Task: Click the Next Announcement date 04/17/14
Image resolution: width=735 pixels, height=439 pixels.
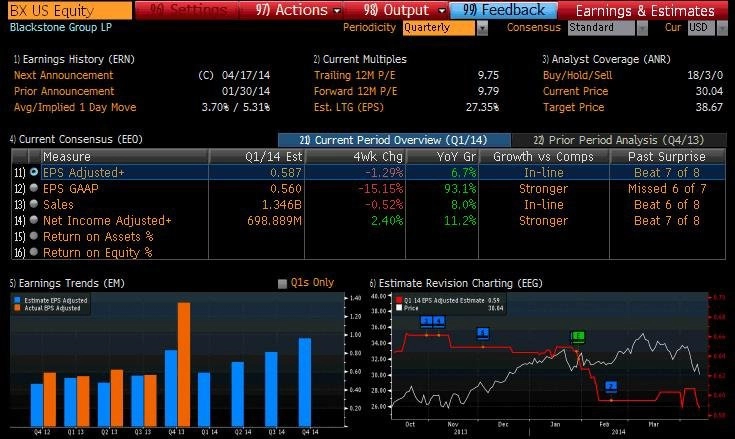Action: pos(246,75)
